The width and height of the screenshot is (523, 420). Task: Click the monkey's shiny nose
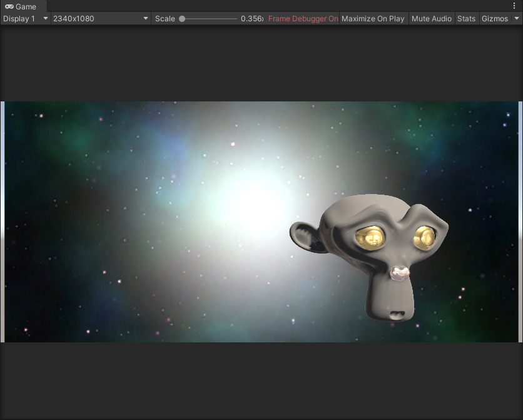coord(399,272)
